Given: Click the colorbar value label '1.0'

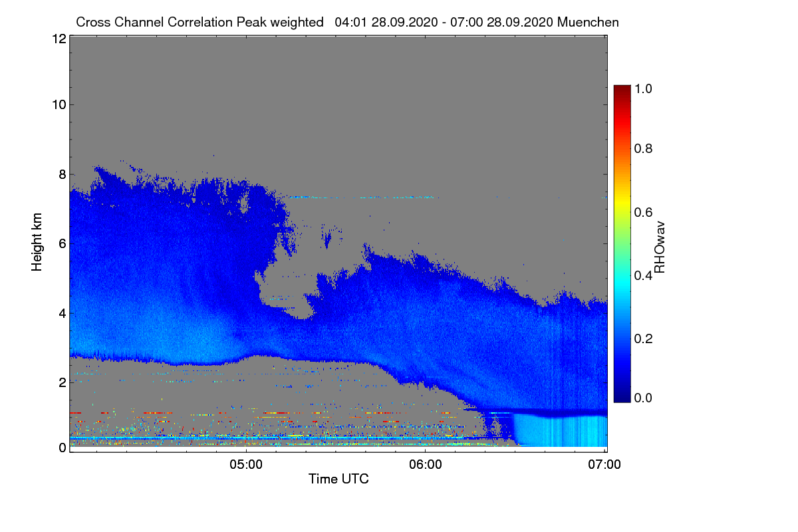Looking at the screenshot, I should point(644,88).
